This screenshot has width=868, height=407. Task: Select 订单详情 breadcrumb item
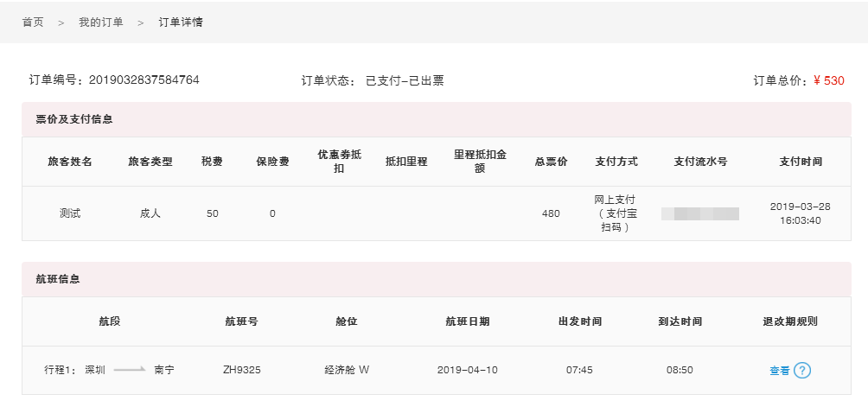coord(181,22)
